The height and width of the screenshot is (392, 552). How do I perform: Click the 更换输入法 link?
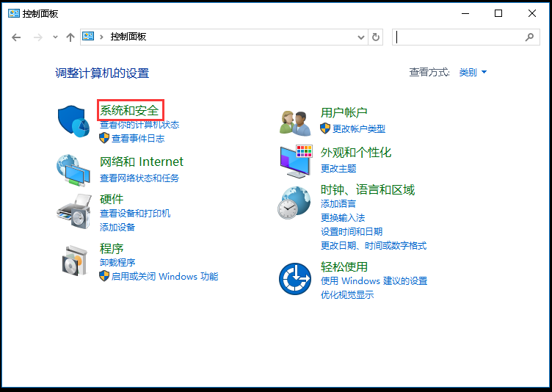pyautogui.click(x=343, y=218)
